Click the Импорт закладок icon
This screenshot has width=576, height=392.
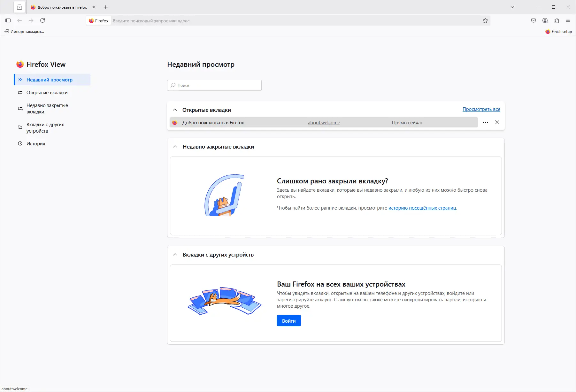pos(7,31)
